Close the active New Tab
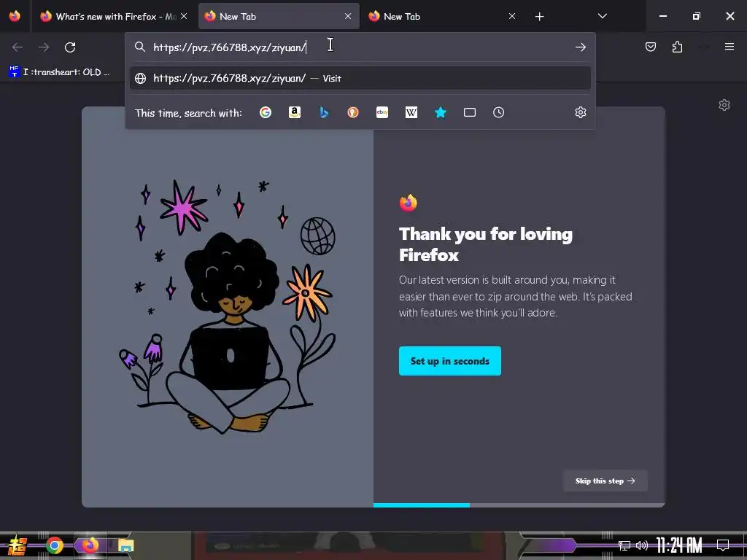The height and width of the screenshot is (560, 747). (348, 16)
